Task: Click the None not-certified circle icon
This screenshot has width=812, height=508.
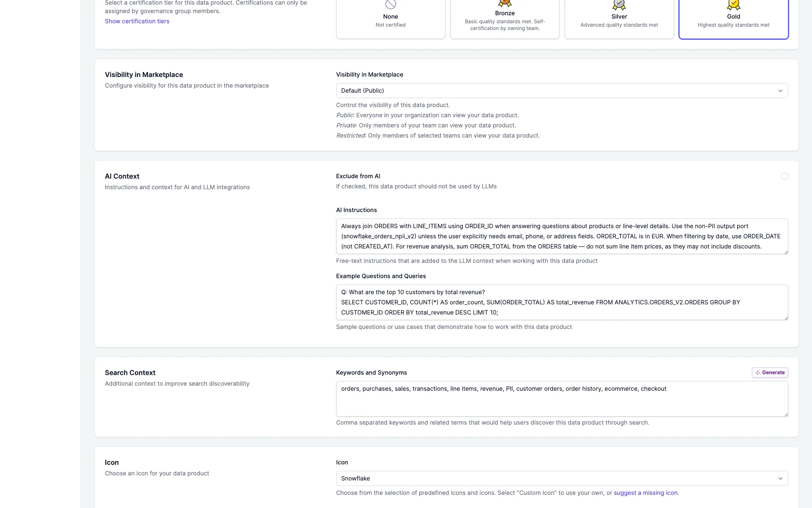Action: point(390,4)
